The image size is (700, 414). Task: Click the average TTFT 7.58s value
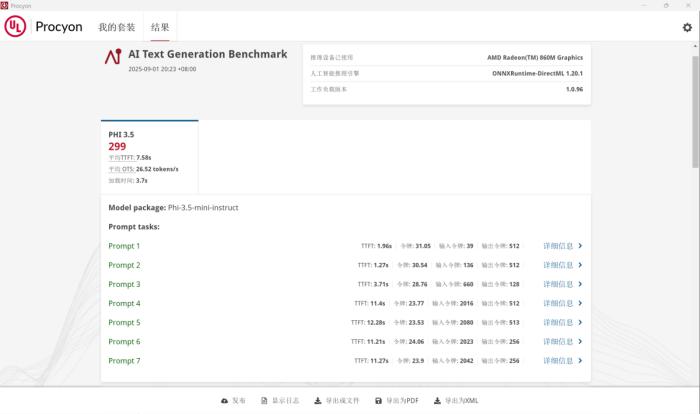[x=144, y=158]
